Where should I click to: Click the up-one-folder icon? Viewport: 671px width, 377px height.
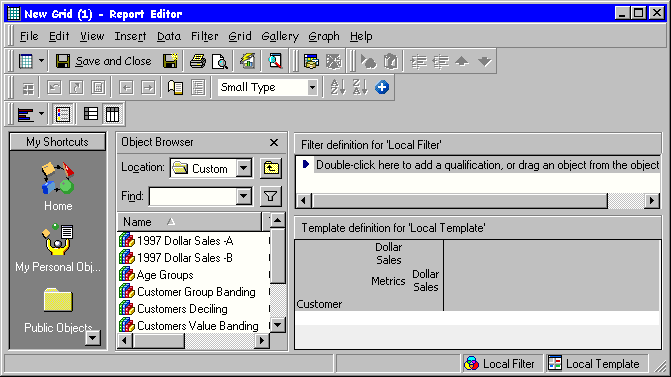pos(270,168)
